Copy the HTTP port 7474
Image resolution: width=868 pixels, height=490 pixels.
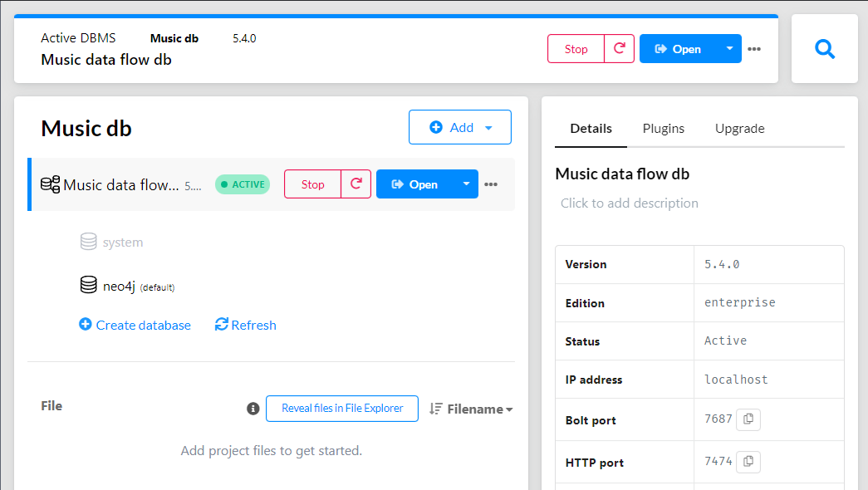click(748, 461)
